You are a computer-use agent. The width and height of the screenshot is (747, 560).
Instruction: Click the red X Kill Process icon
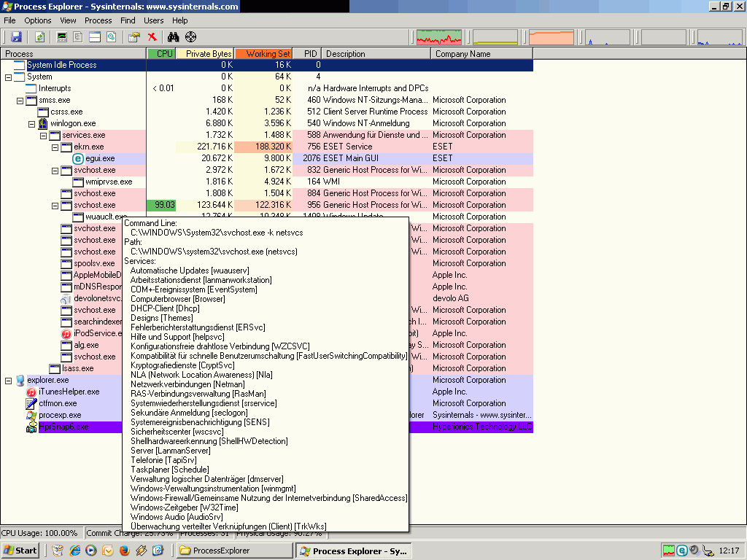152,36
